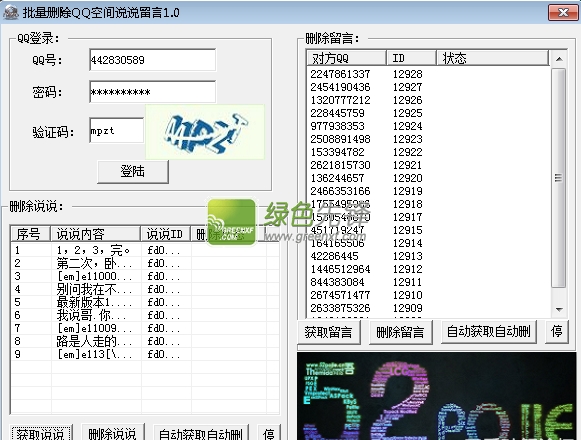Viewport: 581px width, 440px height.
Task: Click ID cell 12915
Action: [x=408, y=230]
